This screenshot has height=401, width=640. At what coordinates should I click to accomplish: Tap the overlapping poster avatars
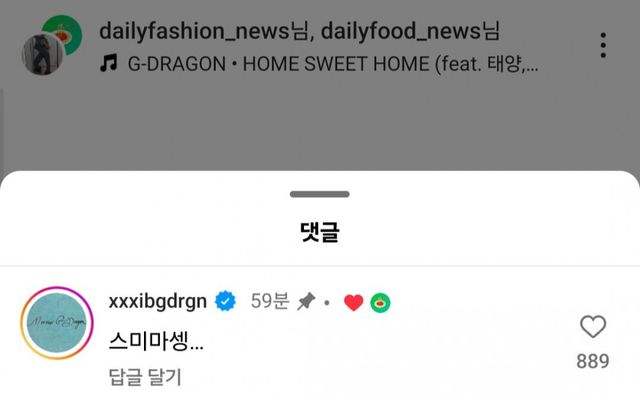pyautogui.click(x=52, y=45)
